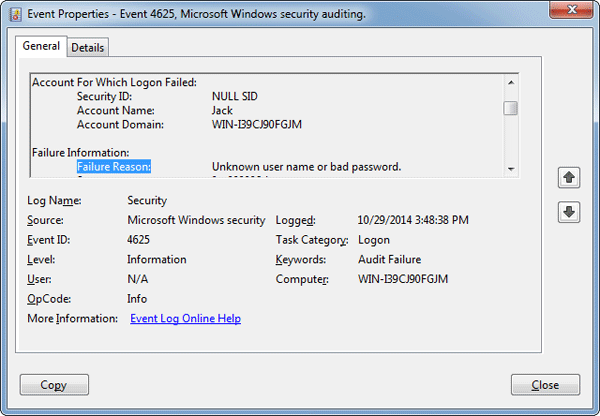Select the General tab
600x416 pixels.
click(41, 47)
